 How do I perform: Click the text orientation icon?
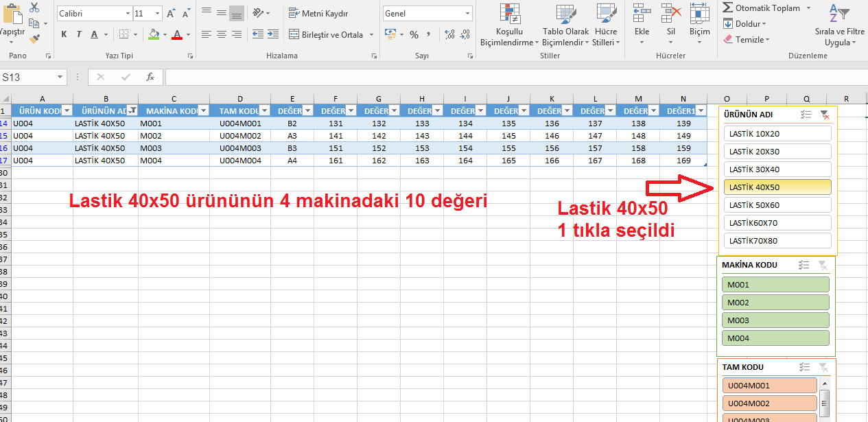258,13
